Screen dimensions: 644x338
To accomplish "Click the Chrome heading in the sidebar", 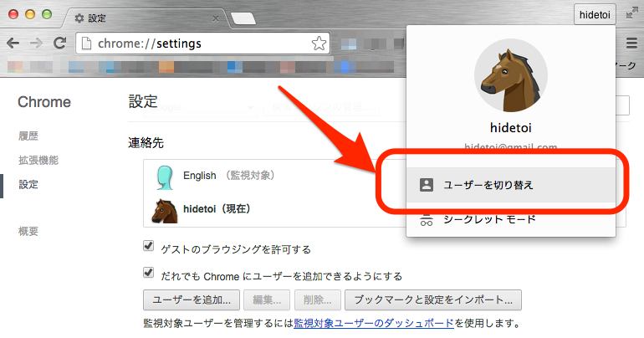I will click(44, 102).
